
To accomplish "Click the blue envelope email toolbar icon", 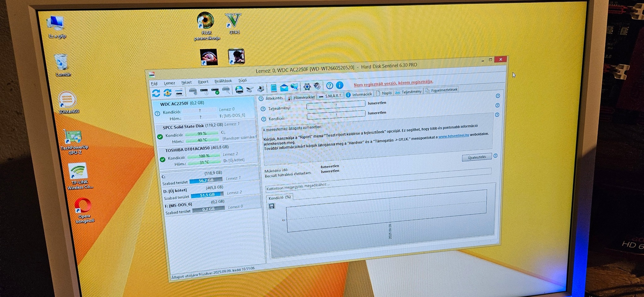I will pos(284,88).
